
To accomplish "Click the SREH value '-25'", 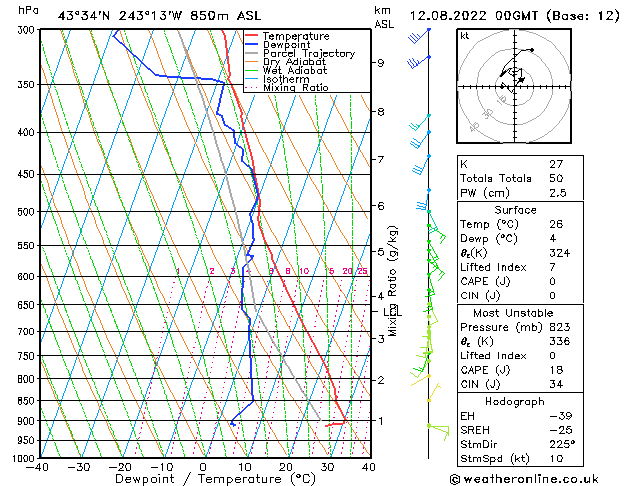I will [x=561, y=430].
